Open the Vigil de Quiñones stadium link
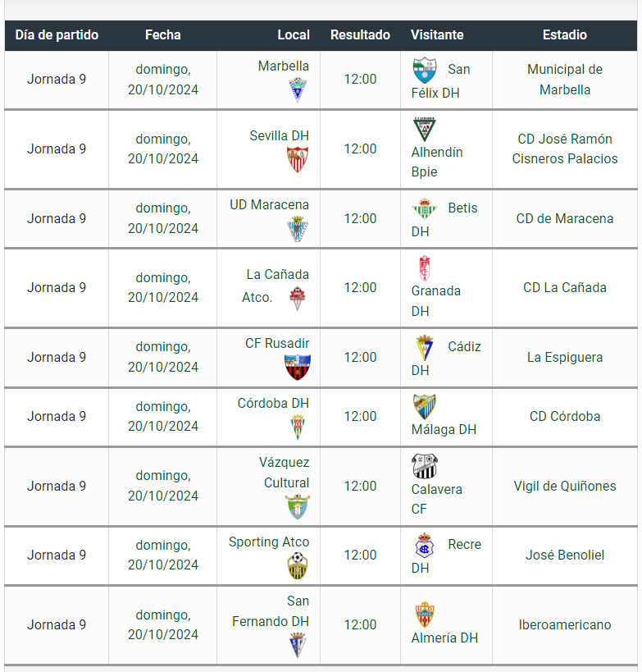Viewport: 642px width, 672px height. coord(564,486)
